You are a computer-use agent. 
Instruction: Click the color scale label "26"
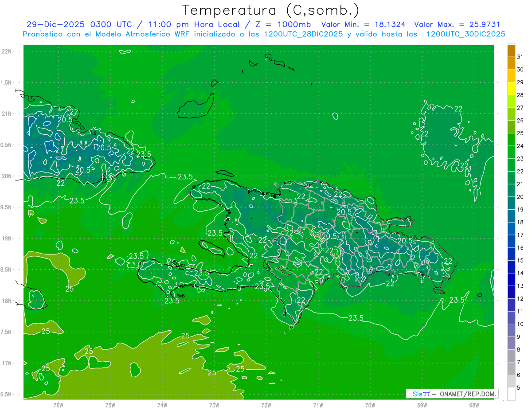520,121
